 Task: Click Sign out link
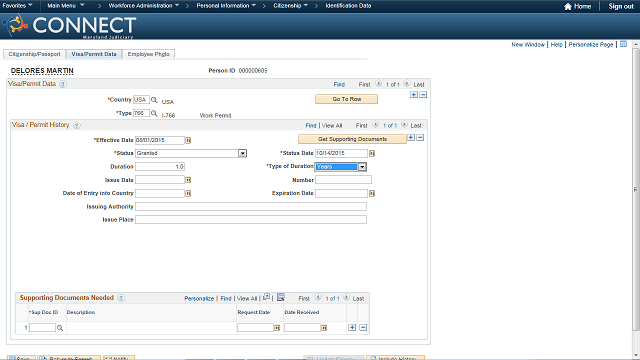point(621,6)
